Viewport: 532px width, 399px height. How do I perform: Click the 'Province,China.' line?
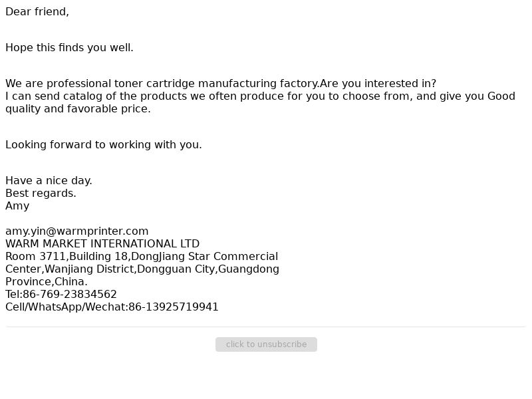47,282
